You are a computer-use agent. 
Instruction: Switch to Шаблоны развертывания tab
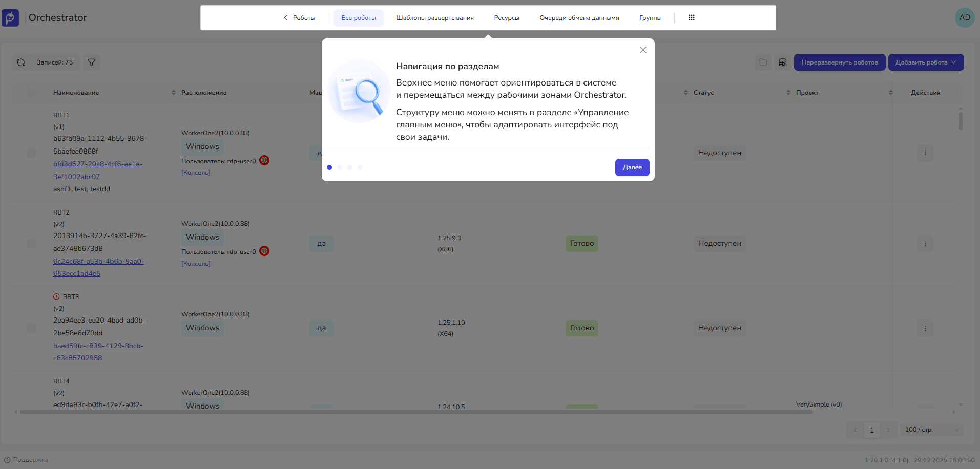pos(434,18)
